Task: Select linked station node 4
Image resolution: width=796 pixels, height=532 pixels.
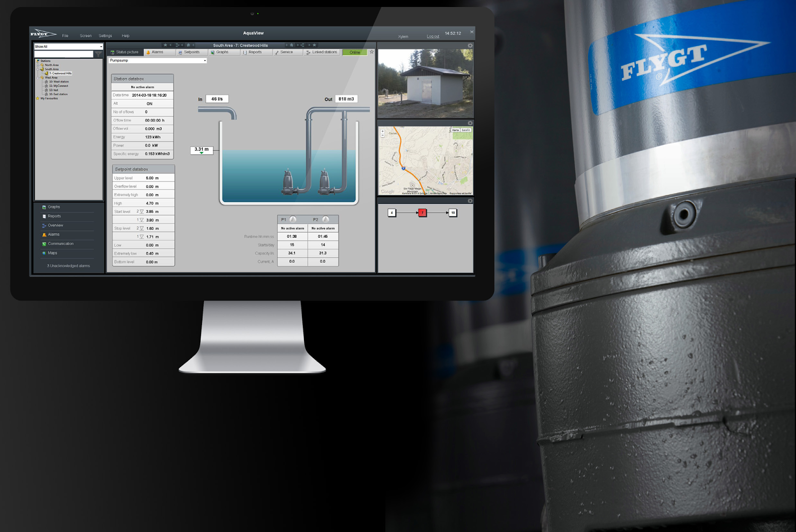Action: click(392, 213)
